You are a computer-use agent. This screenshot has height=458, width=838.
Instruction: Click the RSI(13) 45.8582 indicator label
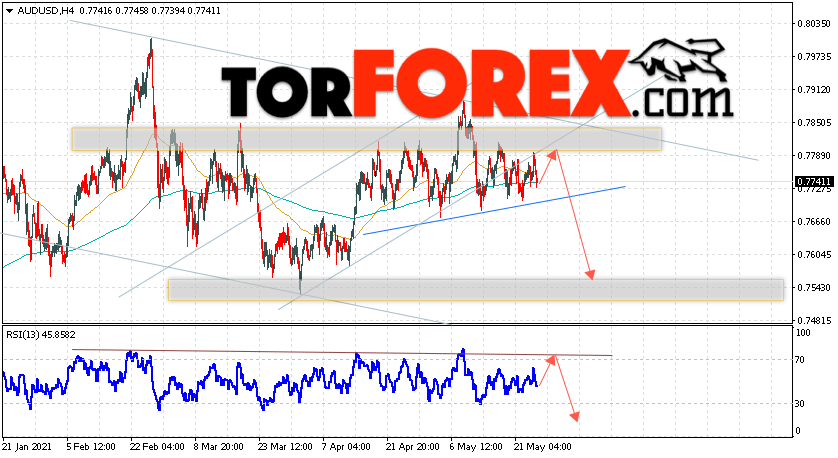[41, 335]
